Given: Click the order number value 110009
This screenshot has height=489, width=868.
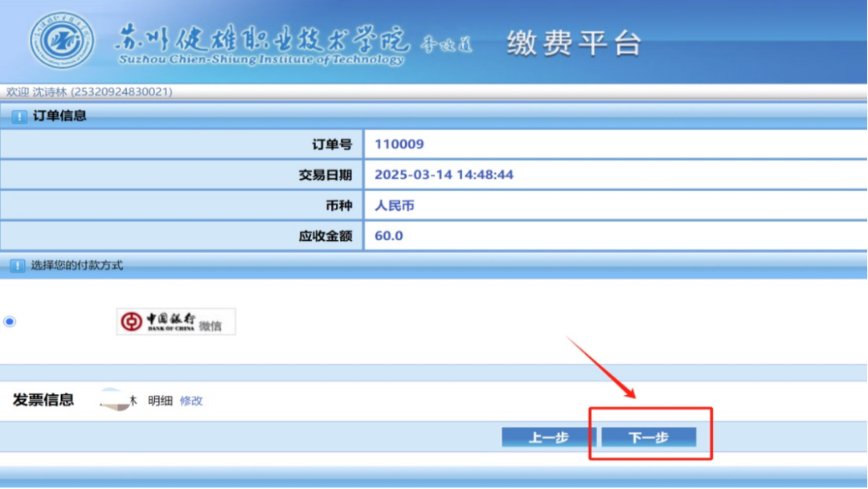Looking at the screenshot, I should (399, 145).
